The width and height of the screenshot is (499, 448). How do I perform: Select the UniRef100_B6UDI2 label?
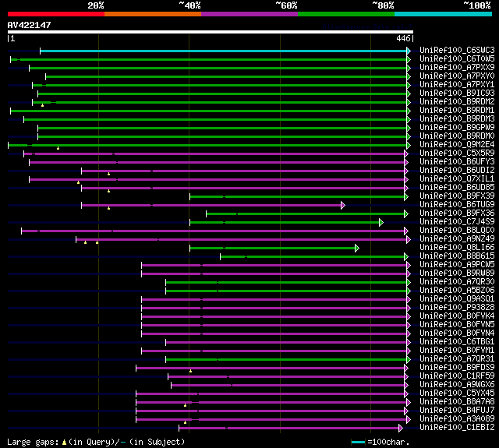pyautogui.click(x=457, y=171)
